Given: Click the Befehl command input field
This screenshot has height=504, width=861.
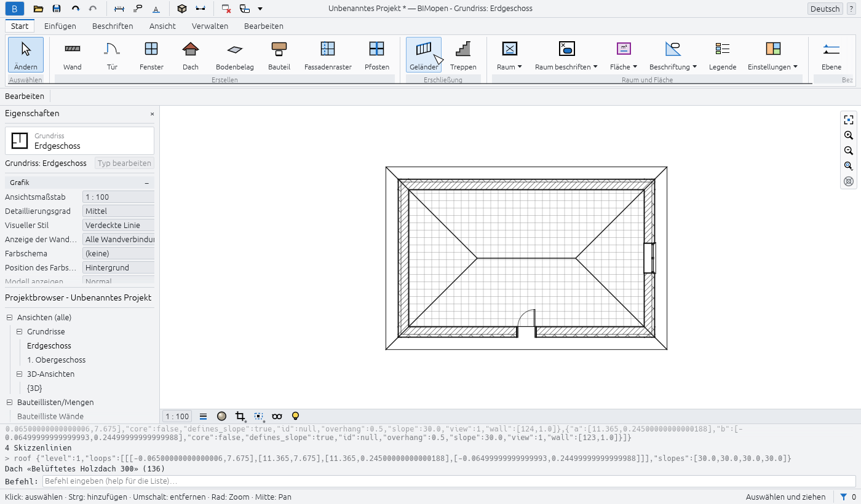Looking at the screenshot, I should [448, 481].
